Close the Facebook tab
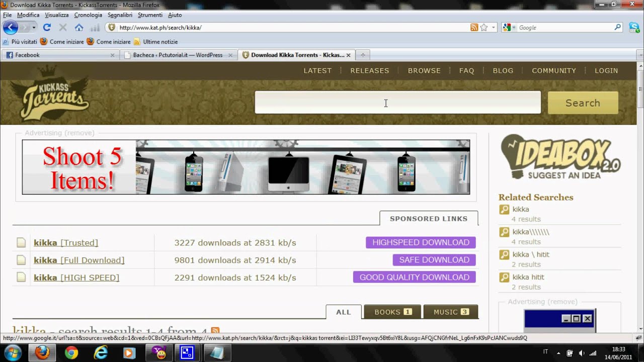 click(x=113, y=55)
